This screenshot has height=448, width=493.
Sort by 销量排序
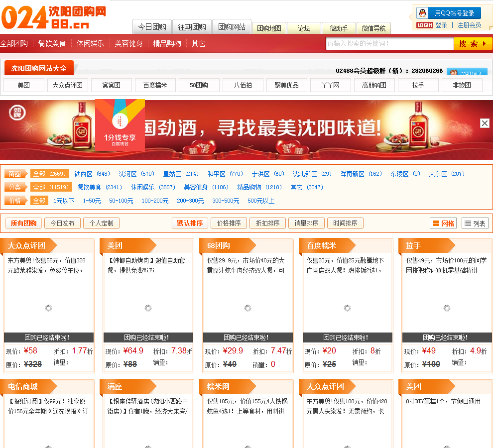coord(307,223)
